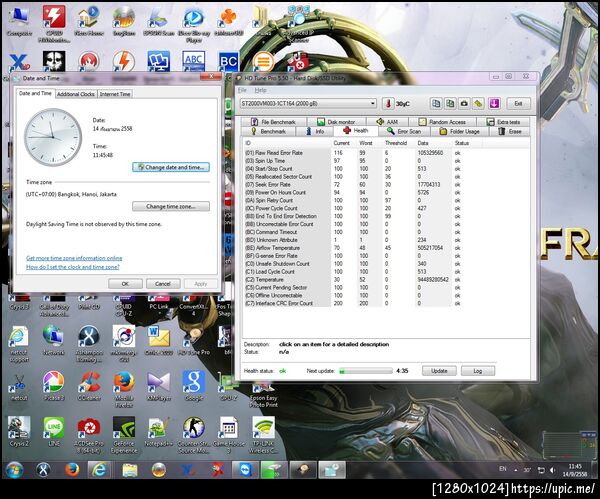Click the Update button in HD Tune
The image size is (600, 499).
tap(439, 371)
